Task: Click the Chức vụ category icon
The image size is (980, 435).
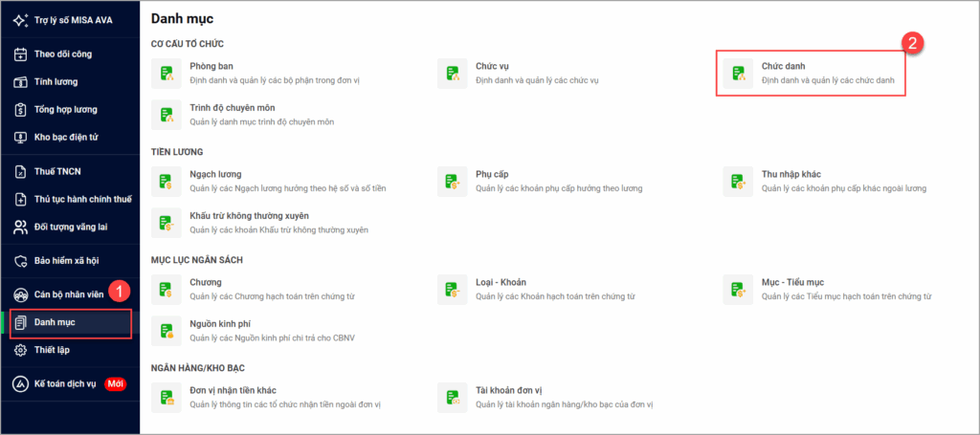Action: [452, 74]
